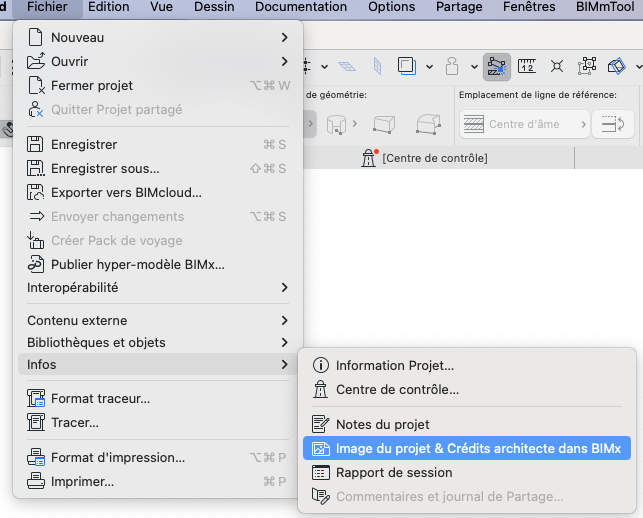Toggle the highlighted element snap toolbar icon

[497, 66]
